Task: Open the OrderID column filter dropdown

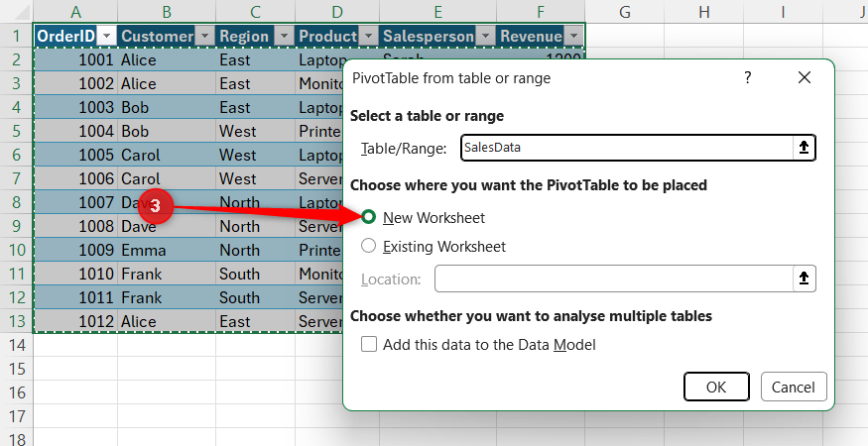Action: click(106, 37)
